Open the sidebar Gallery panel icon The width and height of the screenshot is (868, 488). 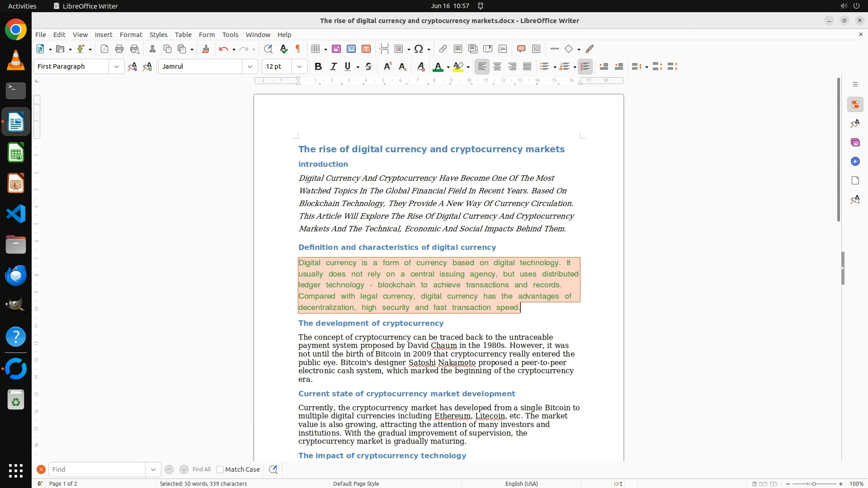click(855, 143)
